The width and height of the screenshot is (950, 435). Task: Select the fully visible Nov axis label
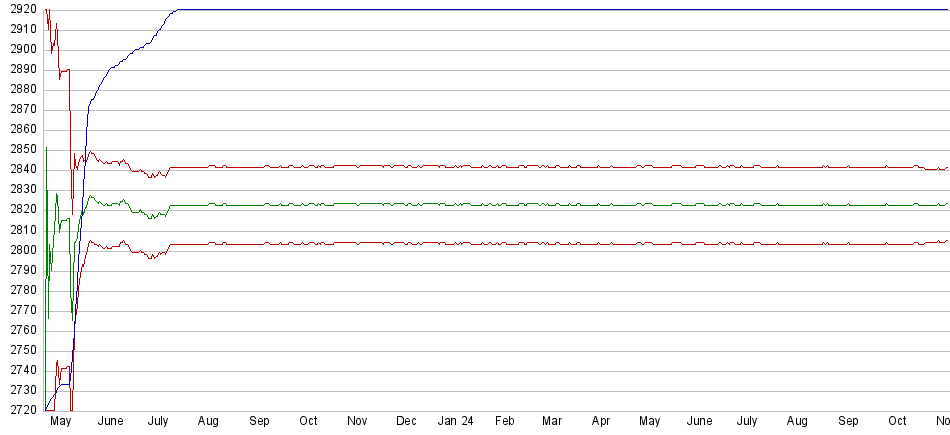(357, 422)
